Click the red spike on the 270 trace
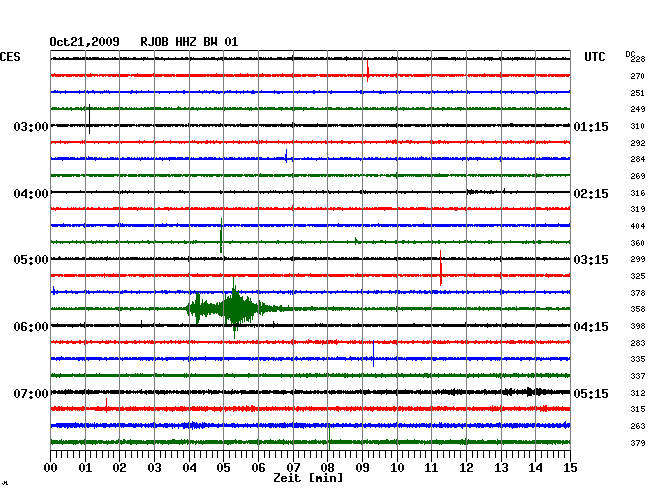The image size is (650, 494). click(x=368, y=71)
